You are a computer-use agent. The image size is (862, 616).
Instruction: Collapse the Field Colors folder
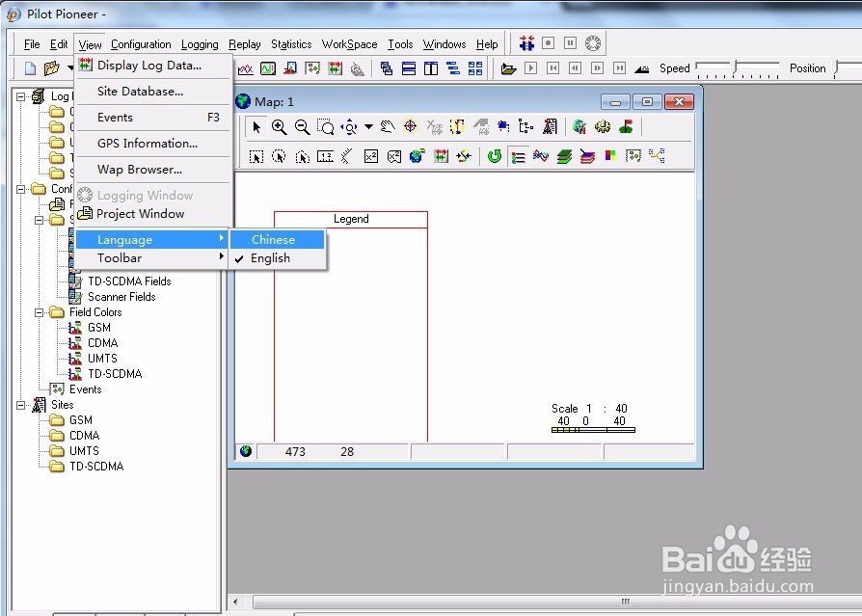(x=39, y=312)
